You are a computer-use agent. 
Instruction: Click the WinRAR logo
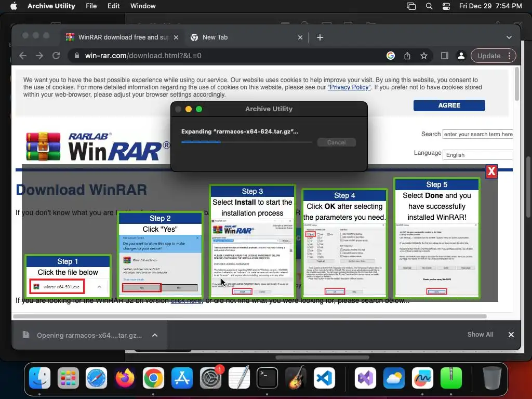pos(98,146)
